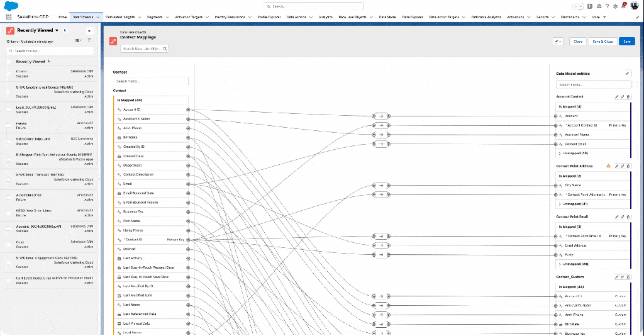
Task: Open the Recently Viewed list view dropdown
Action: (x=57, y=30)
